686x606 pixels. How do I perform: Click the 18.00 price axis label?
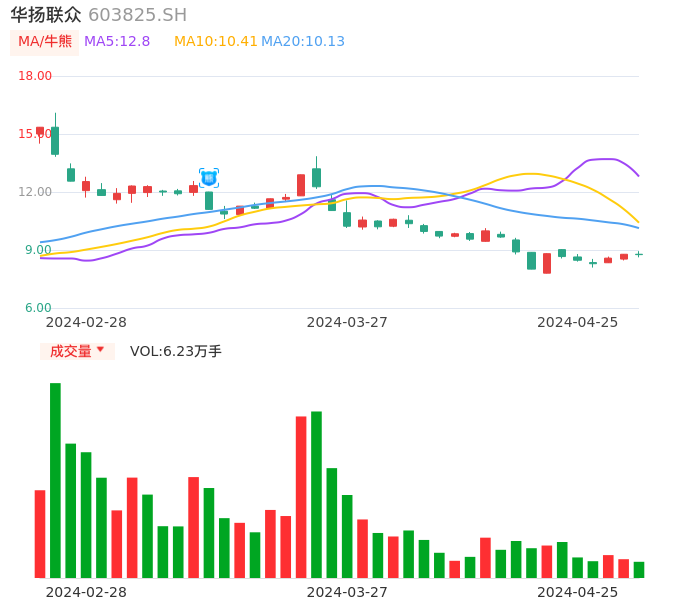pyautogui.click(x=36, y=76)
